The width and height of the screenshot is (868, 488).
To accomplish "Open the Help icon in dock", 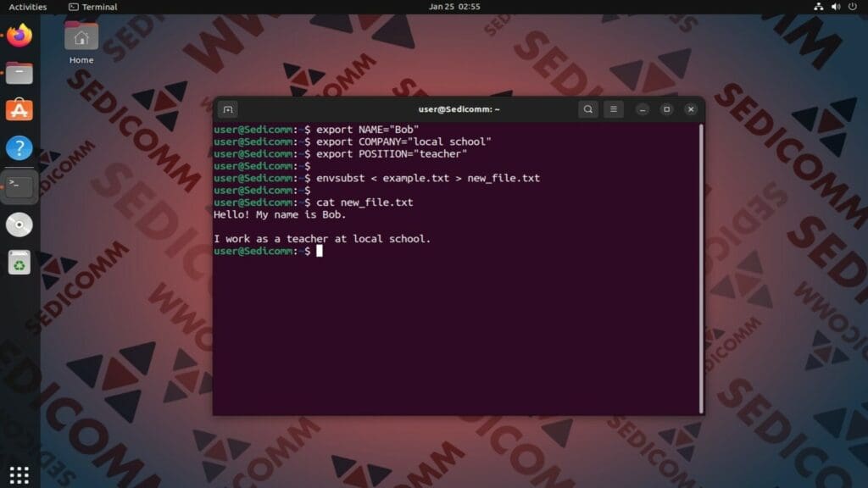I will tap(19, 147).
